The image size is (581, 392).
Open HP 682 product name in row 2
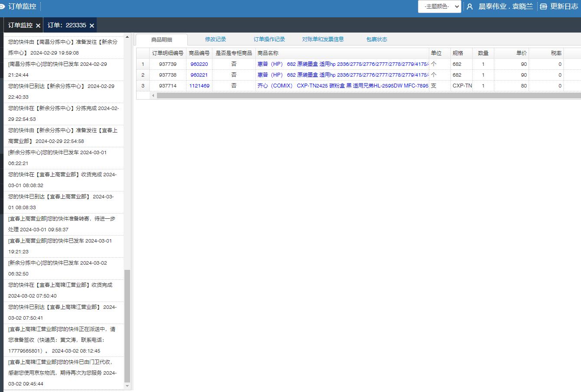coord(343,75)
